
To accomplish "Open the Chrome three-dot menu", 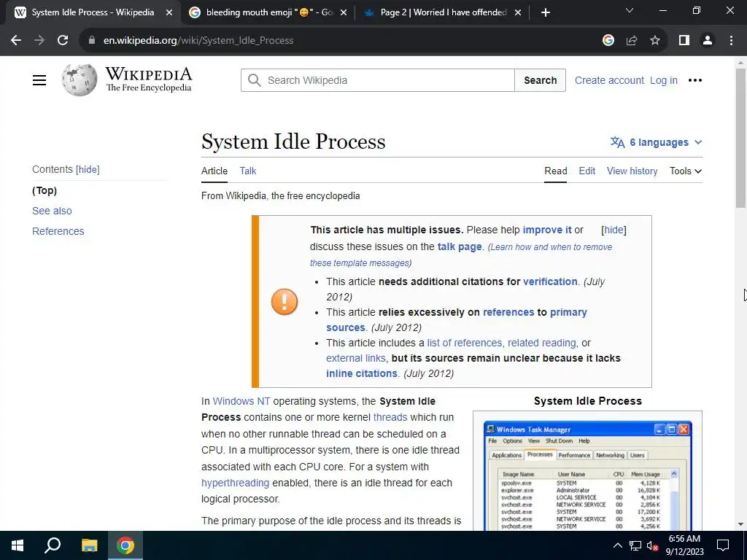I will (731, 41).
